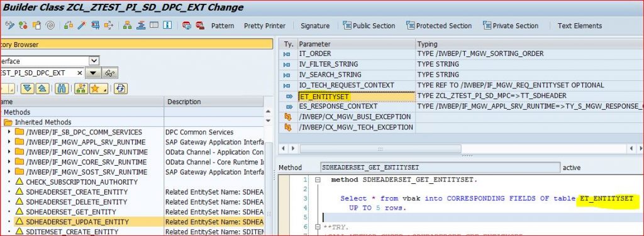
Task: Select CHECK_SUBSCRIPTION_AUTHORITY method in tree
Action: click(82, 181)
